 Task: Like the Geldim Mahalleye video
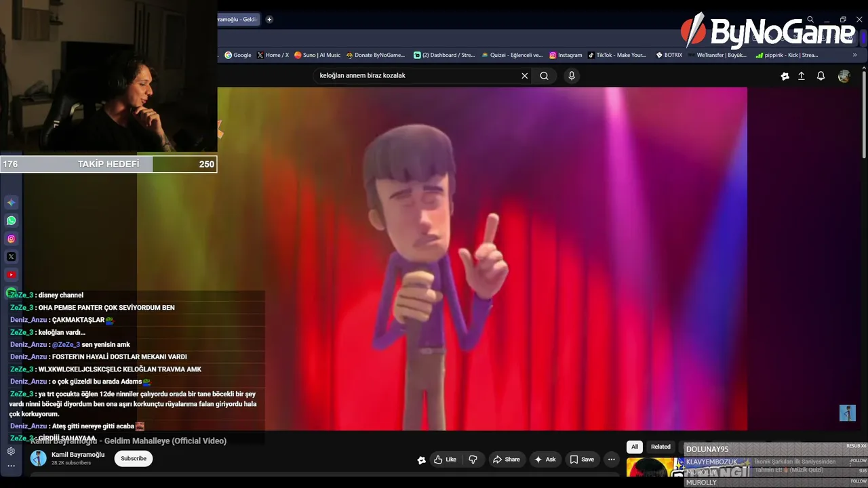445,460
